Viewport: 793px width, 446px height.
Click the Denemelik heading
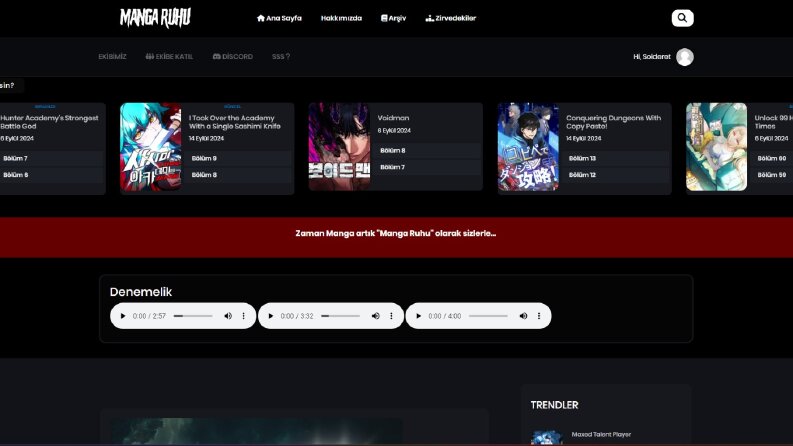(141, 292)
